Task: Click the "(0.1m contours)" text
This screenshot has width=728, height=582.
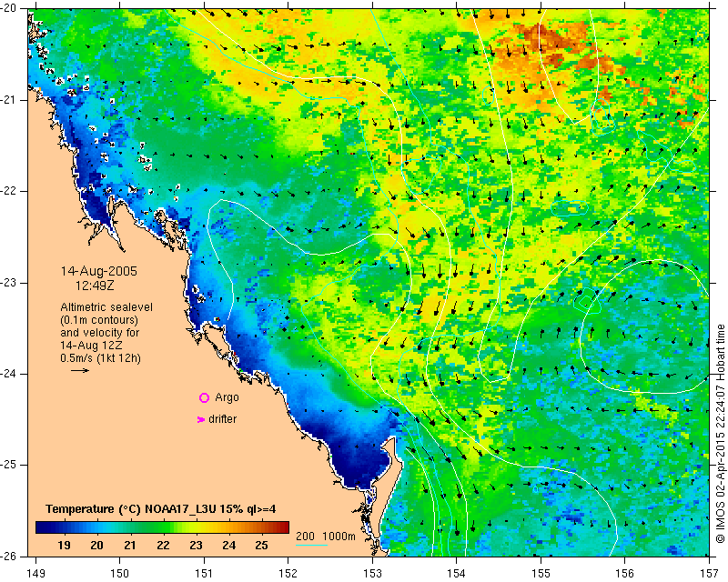Action: (x=99, y=320)
